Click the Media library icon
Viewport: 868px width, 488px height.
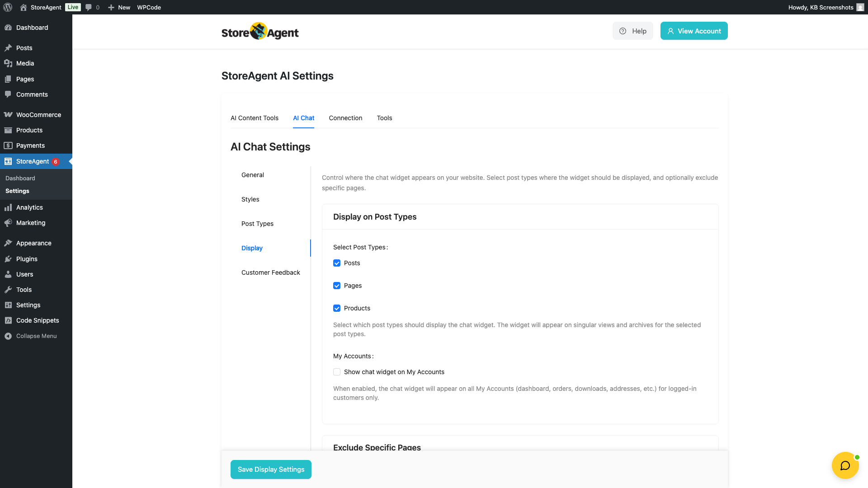tap(8, 63)
